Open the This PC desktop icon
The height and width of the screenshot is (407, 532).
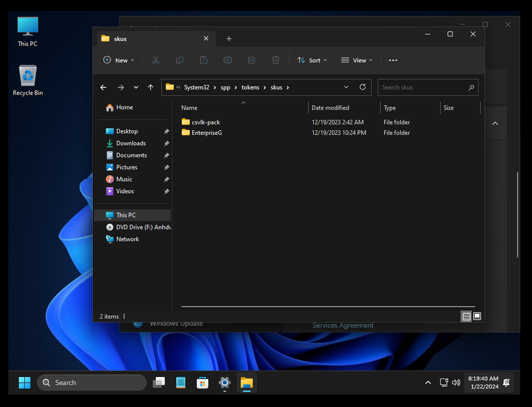pos(27,32)
